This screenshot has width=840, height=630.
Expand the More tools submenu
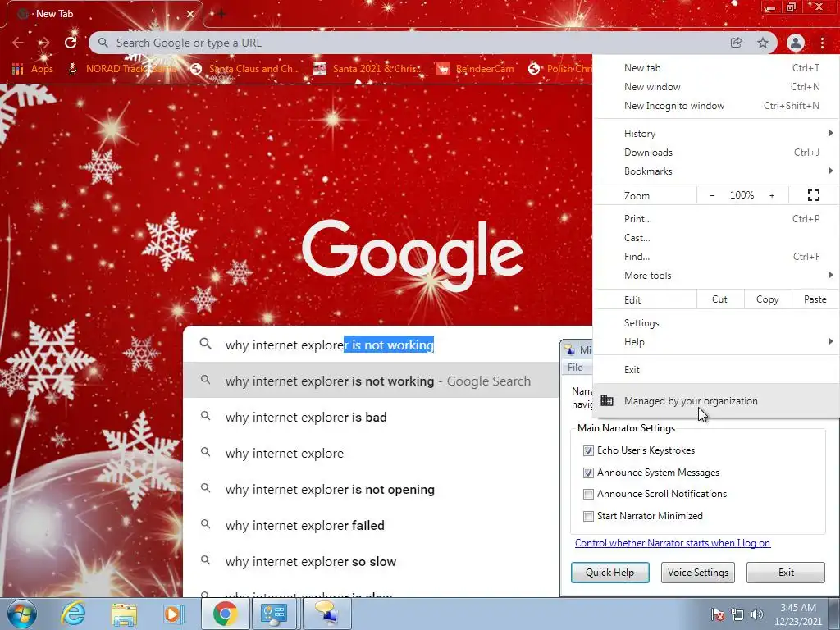coord(716,276)
